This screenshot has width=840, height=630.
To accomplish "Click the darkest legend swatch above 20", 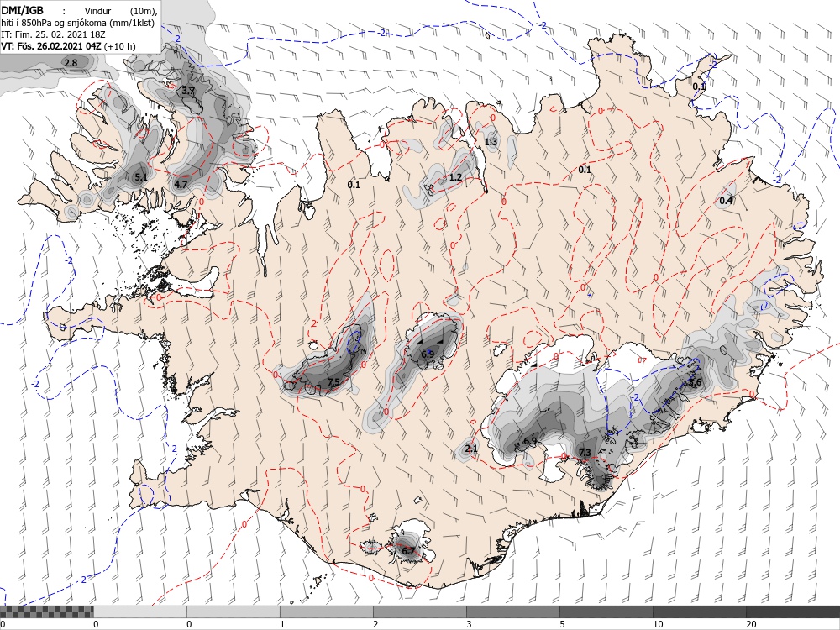I will tap(793, 612).
